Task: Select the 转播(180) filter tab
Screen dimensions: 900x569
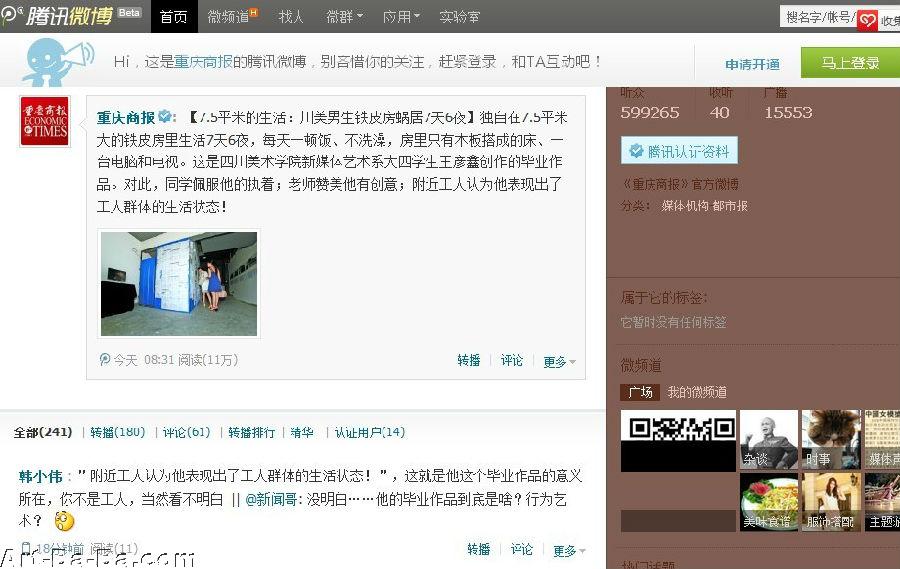Action: 118,432
